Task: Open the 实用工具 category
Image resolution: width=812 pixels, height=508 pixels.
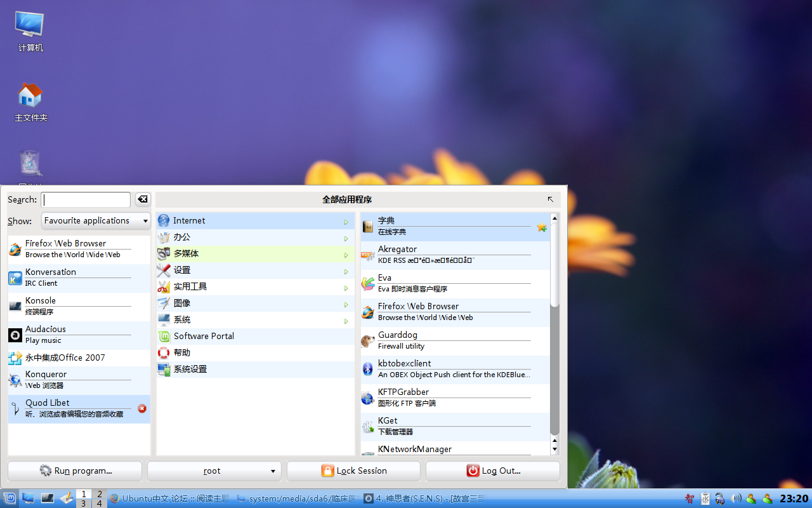Action: (255, 286)
